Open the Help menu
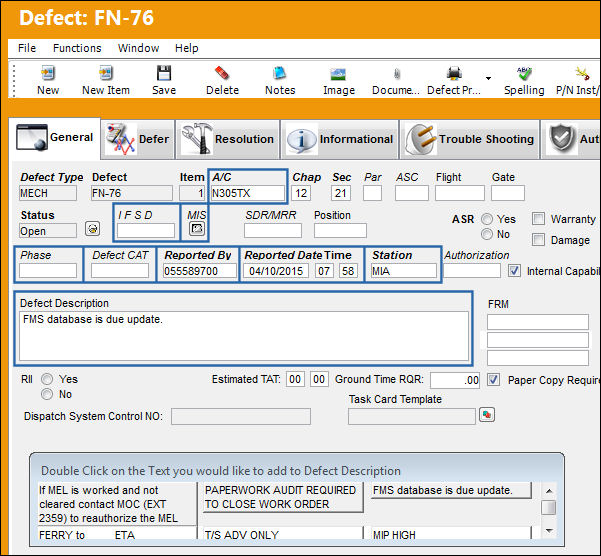This screenshot has width=601, height=556. coord(187,48)
